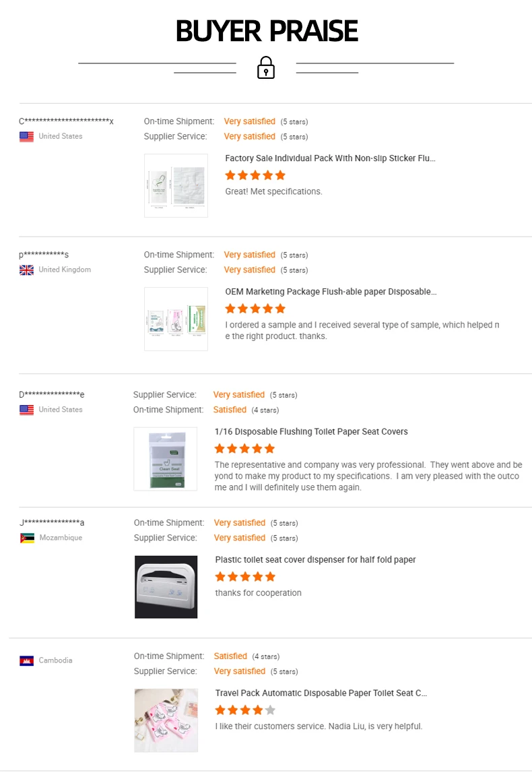The image size is (532, 777).
Task: Click the Mozambique flag icon
Action: pyautogui.click(x=27, y=538)
